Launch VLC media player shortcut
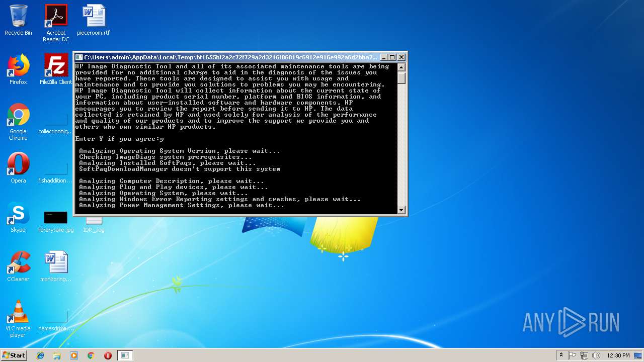 click(18, 319)
